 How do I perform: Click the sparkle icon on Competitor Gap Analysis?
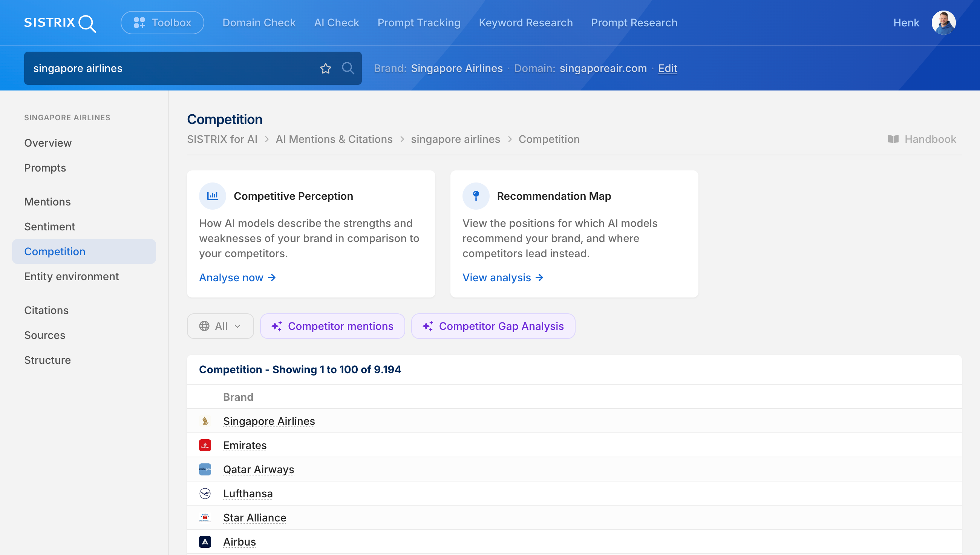tap(427, 326)
